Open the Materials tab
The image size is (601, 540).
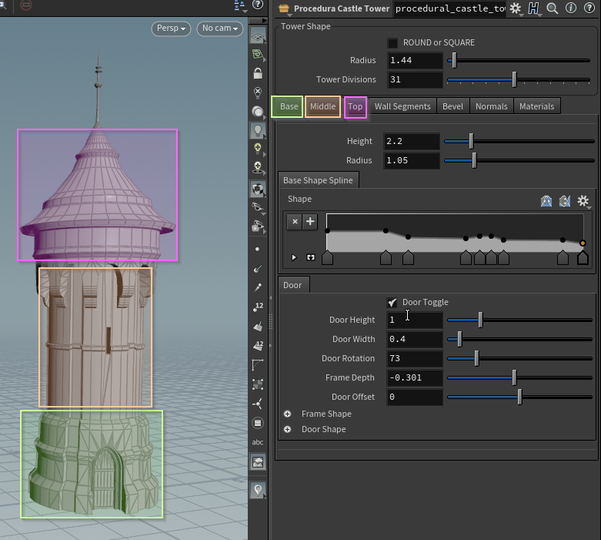click(x=537, y=107)
